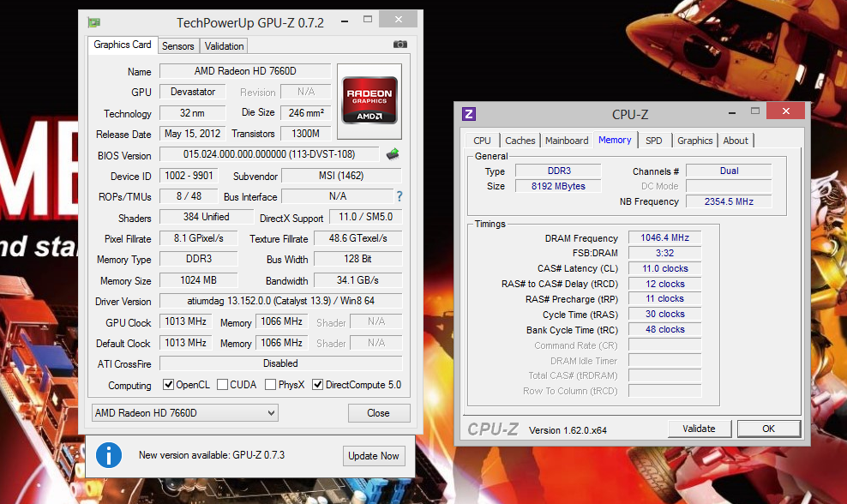Click the Shaders value 384 Unified
Image resolution: width=847 pixels, height=504 pixels.
pyautogui.click(x=207, y=217)
